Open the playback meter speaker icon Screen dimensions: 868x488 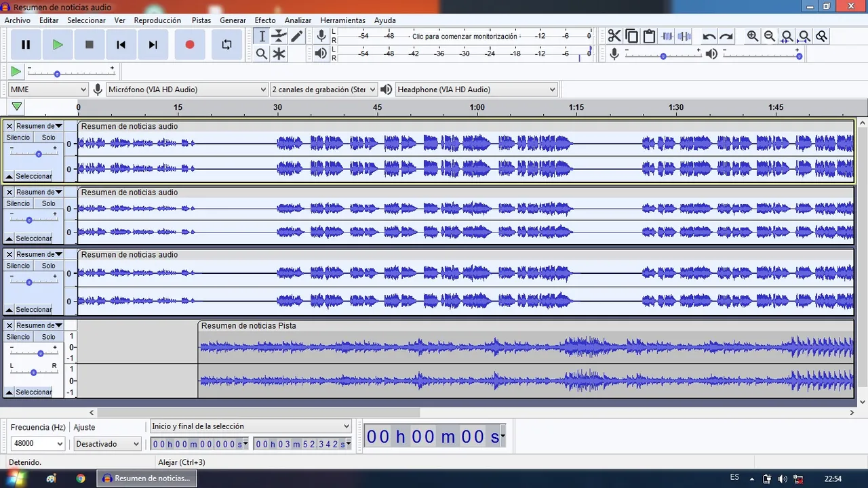point(321,54)
